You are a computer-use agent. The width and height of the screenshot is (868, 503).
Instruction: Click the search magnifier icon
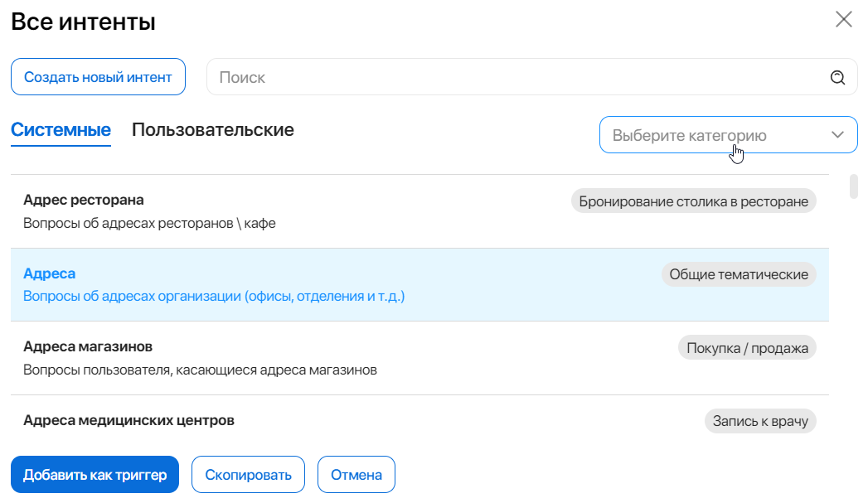(836, 76)
